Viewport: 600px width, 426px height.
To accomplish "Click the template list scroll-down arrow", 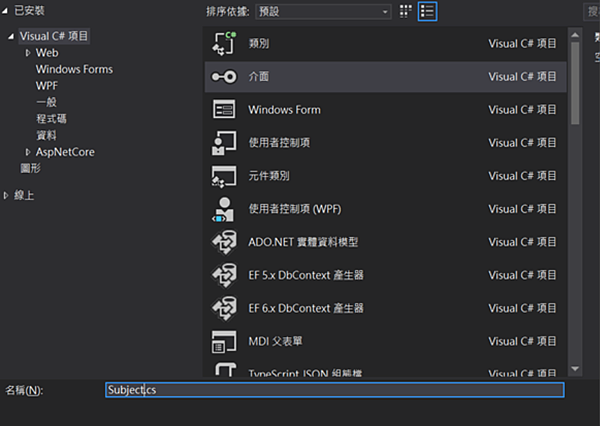I will tap(575, 369).
